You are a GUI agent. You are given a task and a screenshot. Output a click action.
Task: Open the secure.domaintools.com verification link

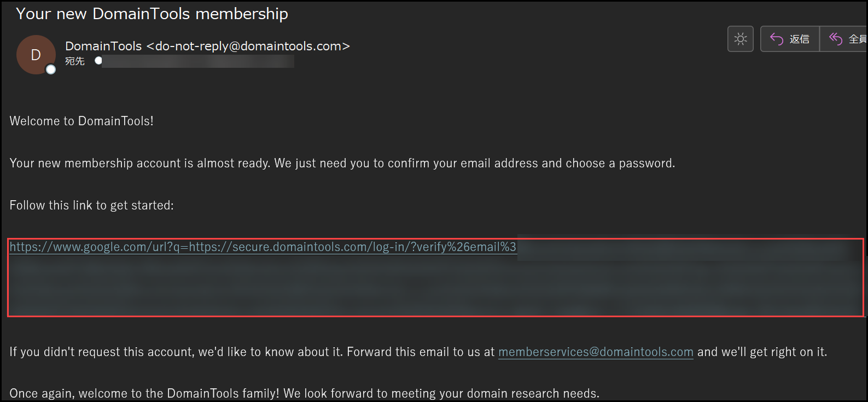(263, 247)
